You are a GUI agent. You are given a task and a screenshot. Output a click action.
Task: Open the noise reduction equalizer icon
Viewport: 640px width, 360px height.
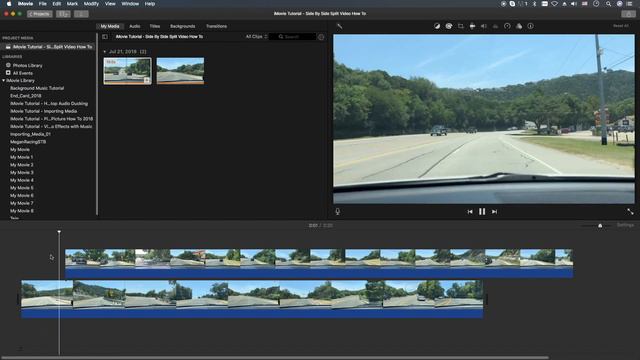(496, 26)
